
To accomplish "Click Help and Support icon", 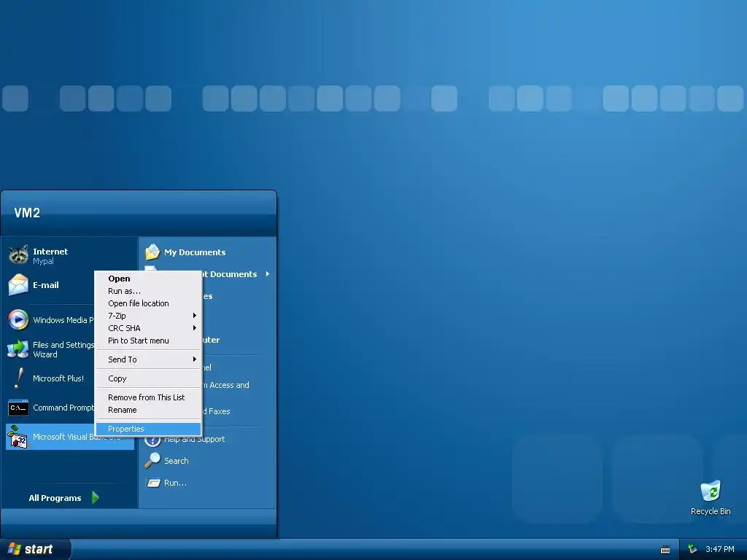I will [x=152, y=440].
